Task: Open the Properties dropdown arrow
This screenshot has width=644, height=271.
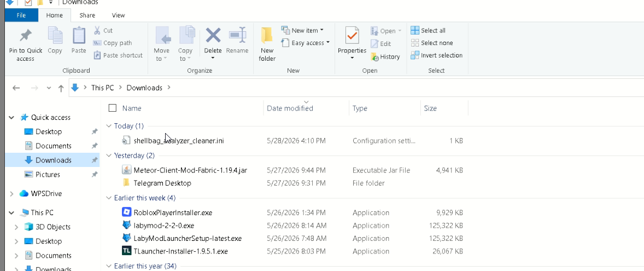Action: 352,57
